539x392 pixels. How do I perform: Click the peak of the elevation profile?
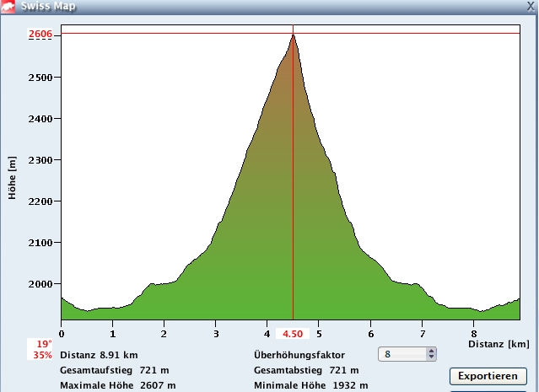coord(293,35)
